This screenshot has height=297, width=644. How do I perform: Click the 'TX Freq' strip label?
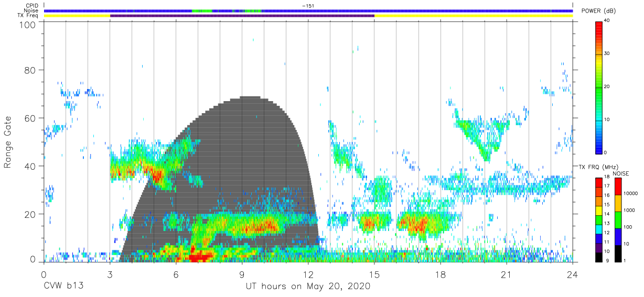[x=29, y=16]
